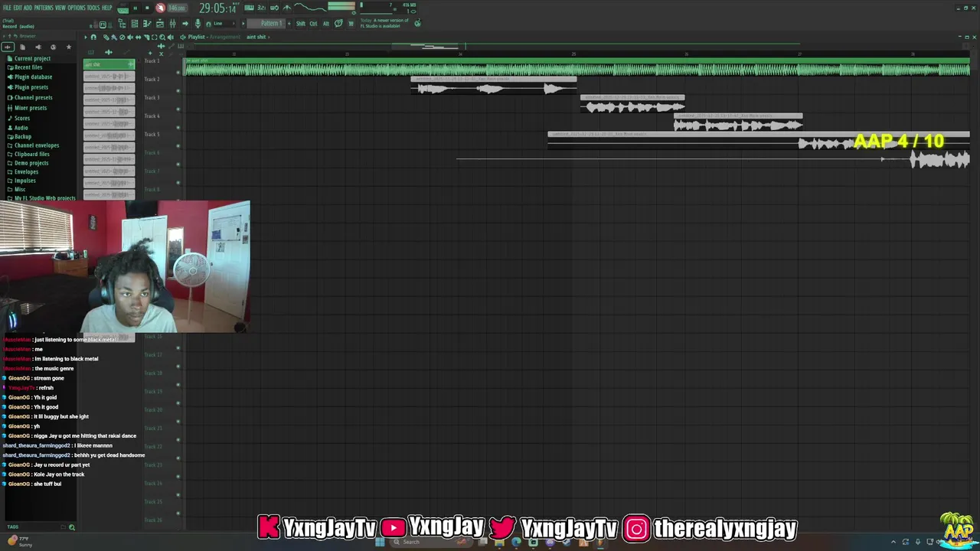Open the Piano roll view icon
980x551 pixels.
[147, 24]
